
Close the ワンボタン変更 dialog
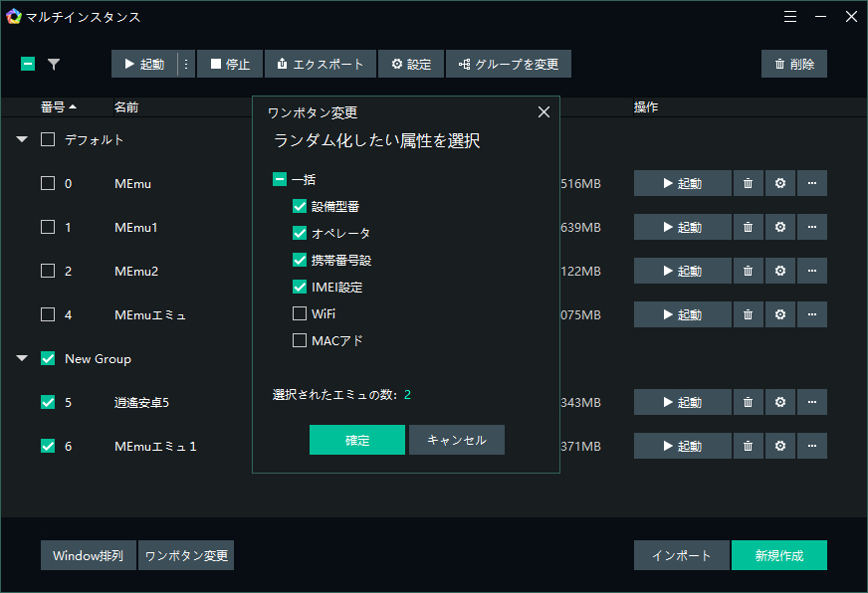pos(543,112)
